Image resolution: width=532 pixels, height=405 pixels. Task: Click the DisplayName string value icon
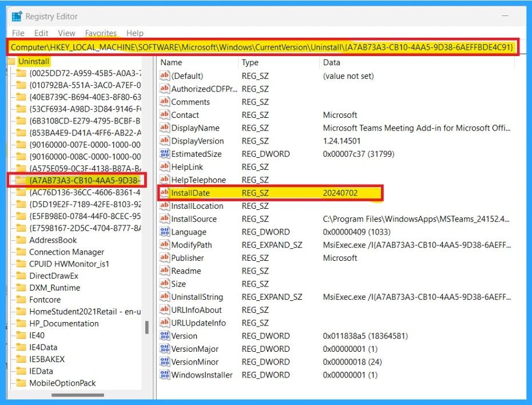(x=165, y=128)
